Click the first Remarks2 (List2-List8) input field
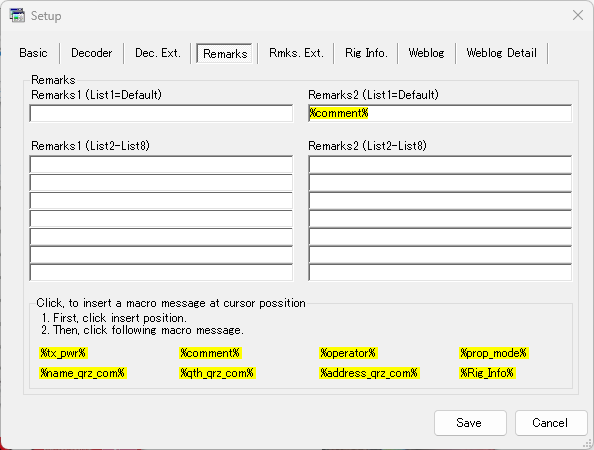594x450 pixels. pos(440,165)
